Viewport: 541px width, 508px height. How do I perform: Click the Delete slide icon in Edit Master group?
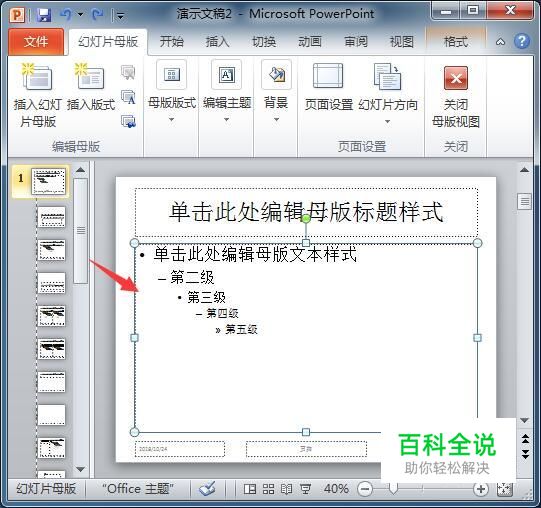(128, 72)
